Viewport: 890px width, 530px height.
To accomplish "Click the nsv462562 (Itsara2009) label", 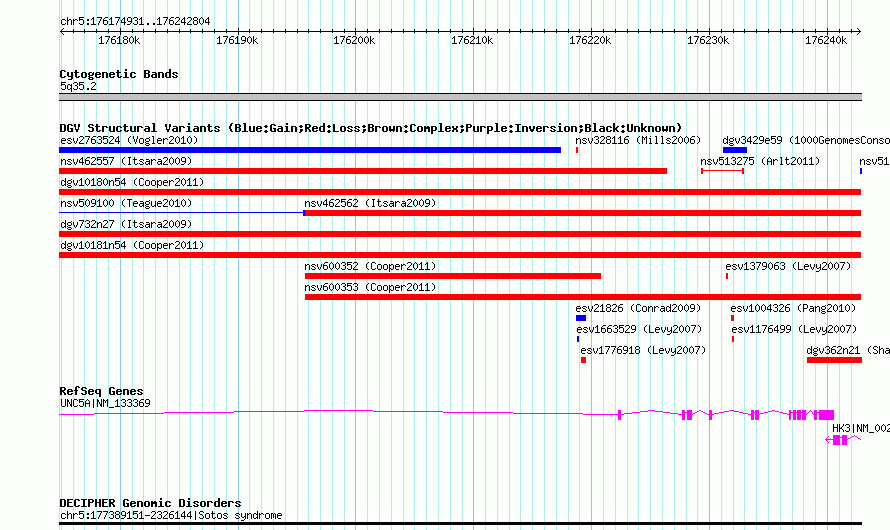I will (370, 203).
